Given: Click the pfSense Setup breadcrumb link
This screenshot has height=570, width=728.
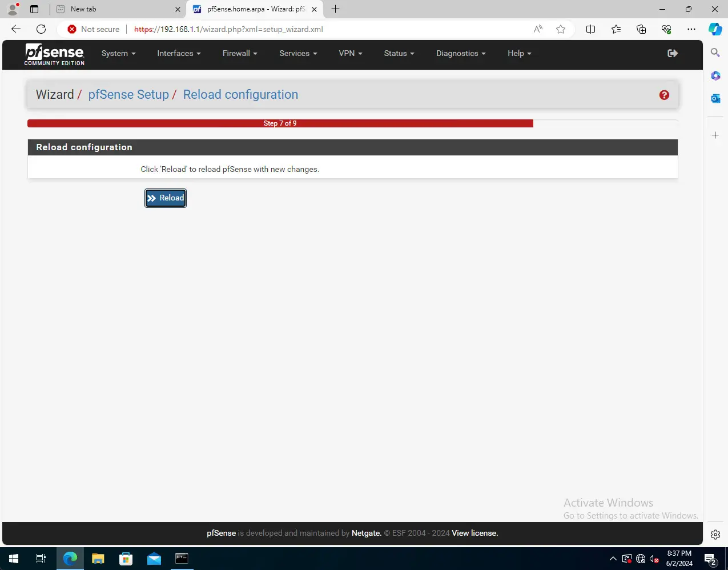Looking at the screenshot, I should click(128, 95).
